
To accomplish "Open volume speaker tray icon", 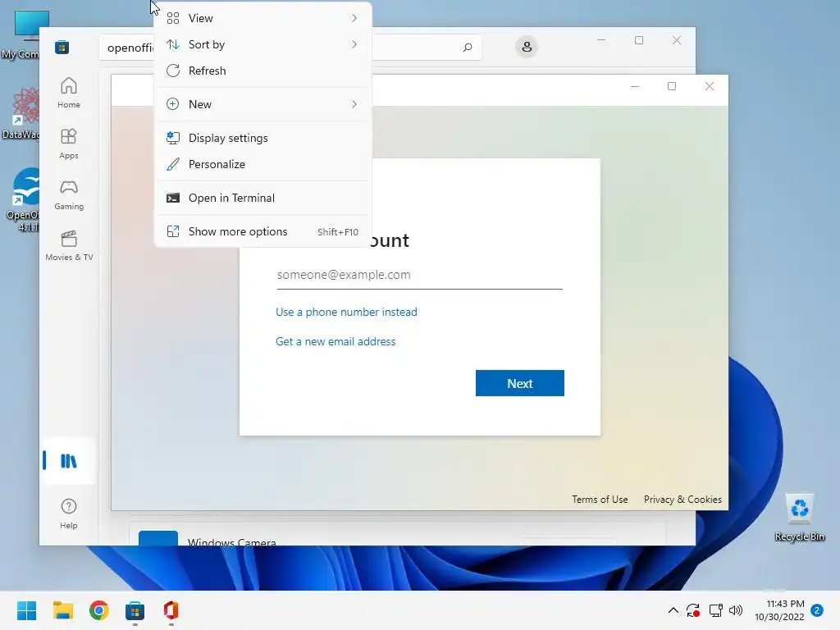I will (736, 610).
